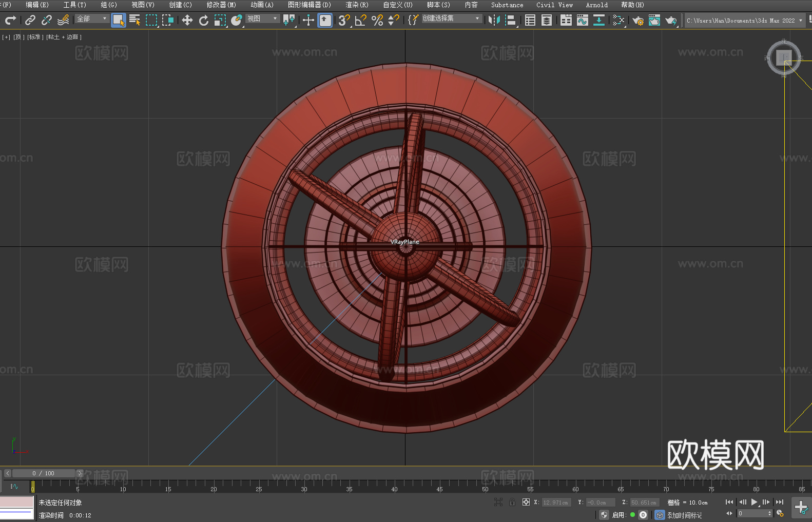Click the Select by Name icon
This screenshot has width=812, height=522.
click(134, 20)
